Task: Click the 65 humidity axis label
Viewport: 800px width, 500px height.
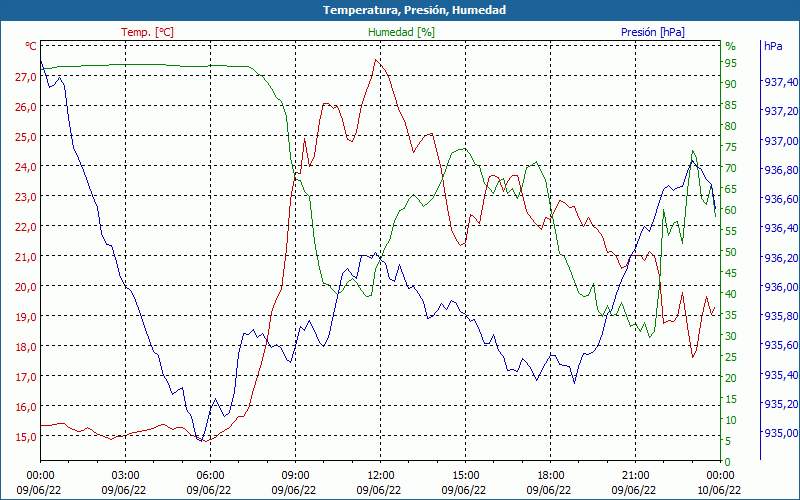Action: tap(731, 189)
